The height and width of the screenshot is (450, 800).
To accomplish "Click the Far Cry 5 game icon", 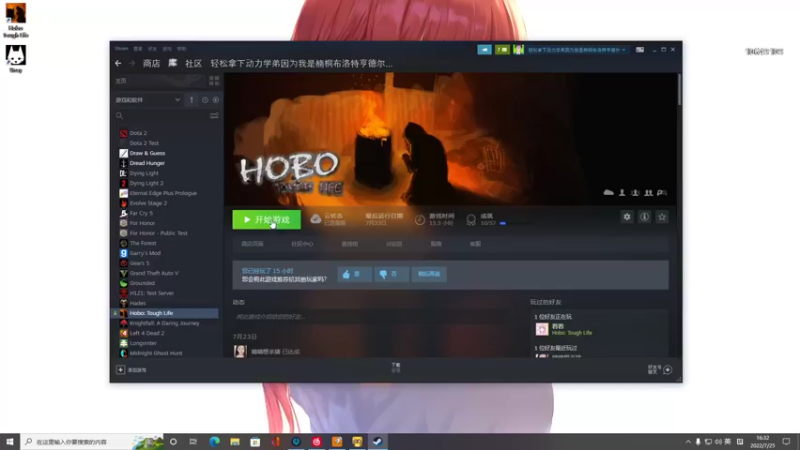I will [123, 213].
